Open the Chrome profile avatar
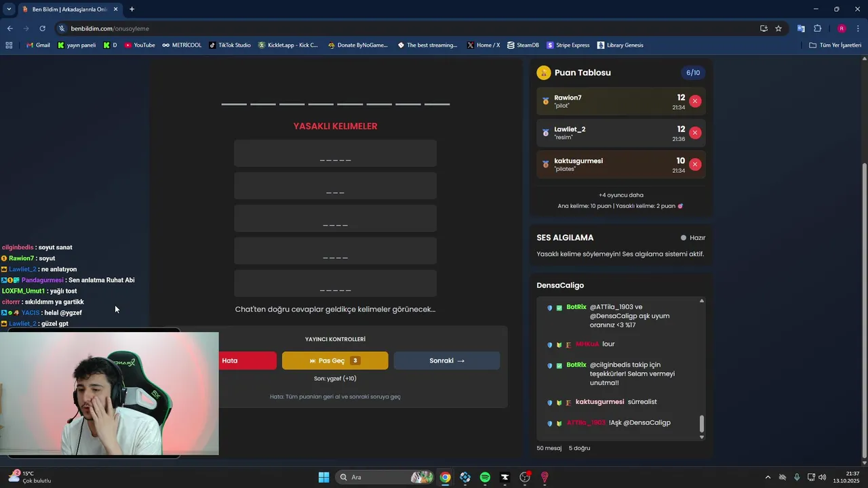The width and height of the screenshot is (868, 488). point(842,28)
